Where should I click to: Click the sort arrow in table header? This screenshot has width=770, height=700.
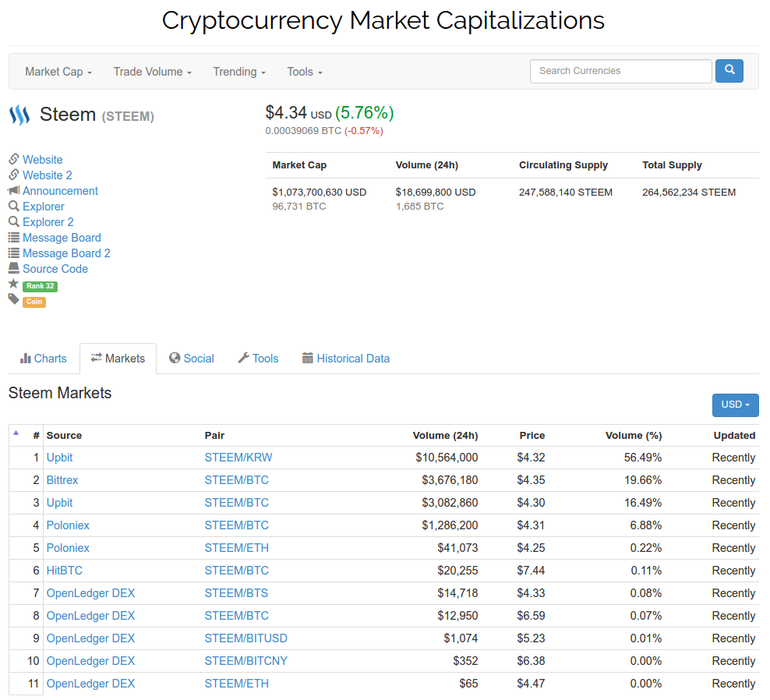[x=16, y=433]
